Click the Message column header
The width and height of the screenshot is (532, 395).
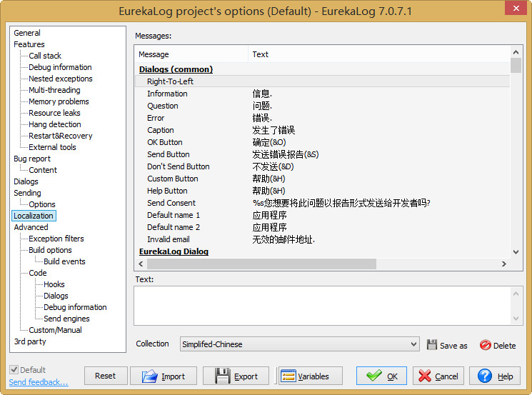pyautogui.click(x=192, y=54)
